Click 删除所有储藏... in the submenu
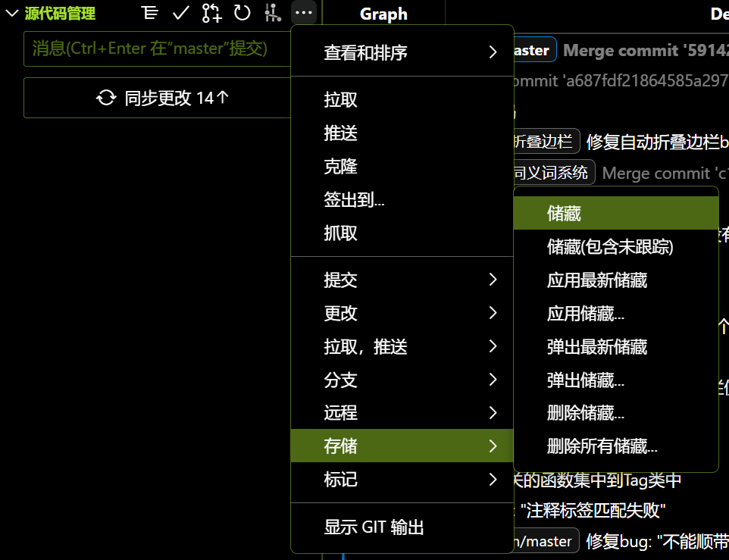This screenshot has width=729, height=560. [x=602, y=446]
